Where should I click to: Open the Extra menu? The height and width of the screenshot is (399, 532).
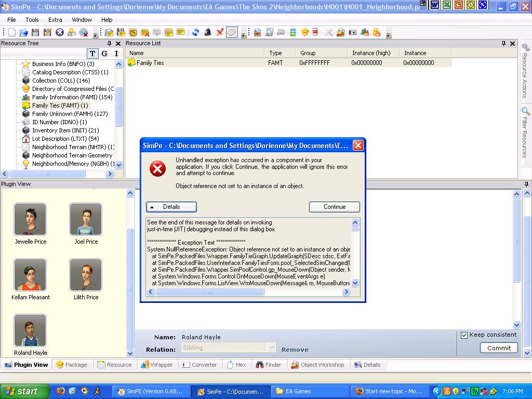(x=55, y=20)
